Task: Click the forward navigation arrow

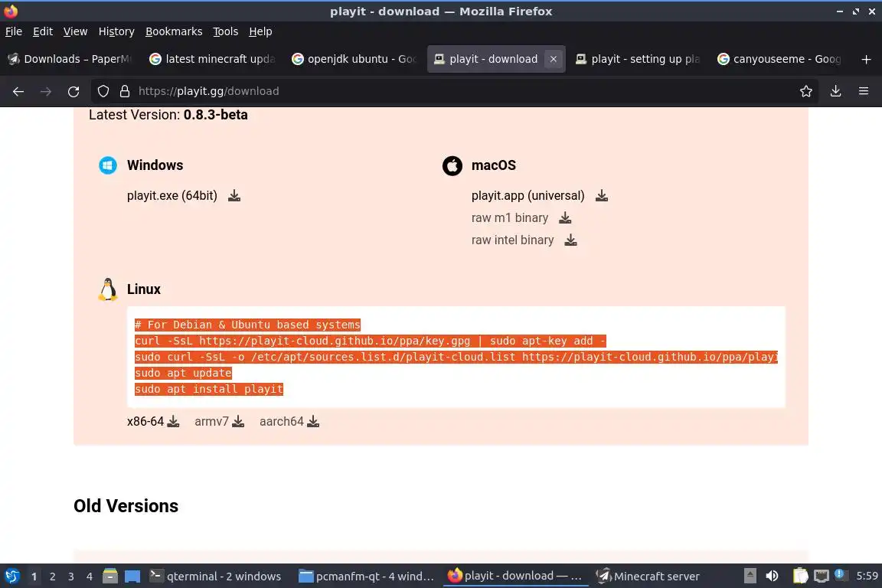Action: (x=46, y=91)
